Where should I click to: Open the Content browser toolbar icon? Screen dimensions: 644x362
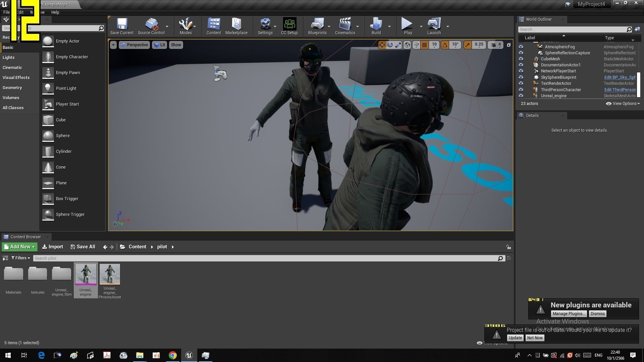pyautogui.click(x=214, y=26)
